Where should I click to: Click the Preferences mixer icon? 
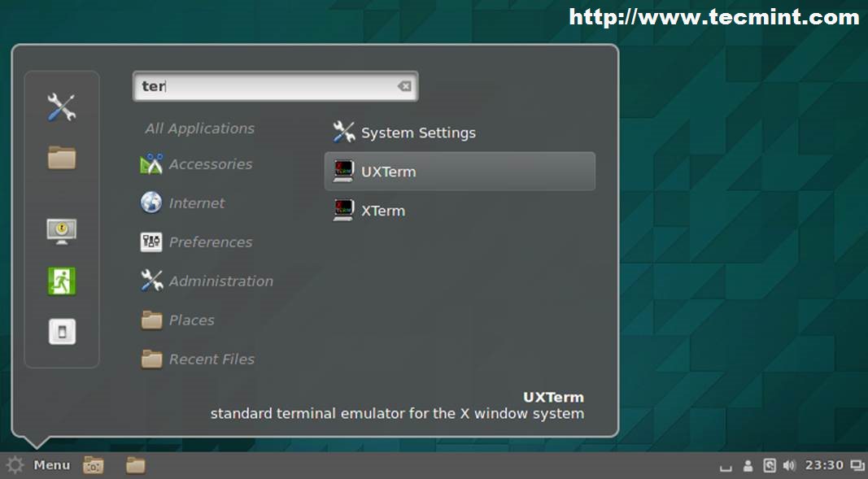151,242
